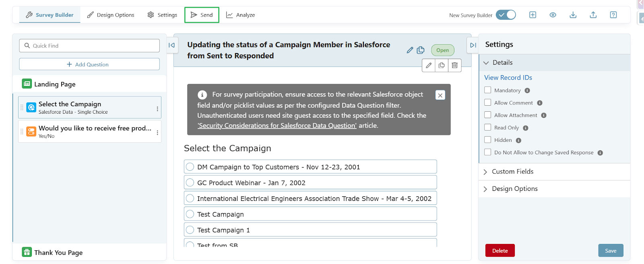The image size is (644, 264).
Task: Select Thank You Page in the sidebar
Action: [89, 252]
